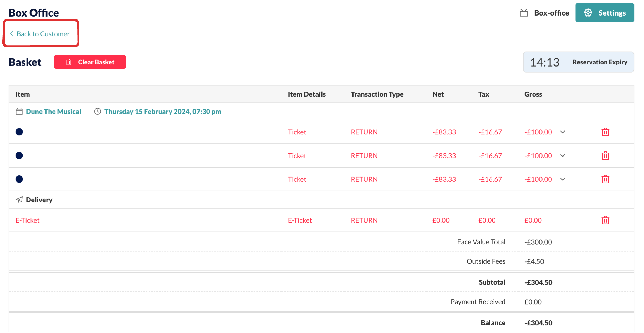
Task: Clear the basket with the red button
Action: coord(90,62)
